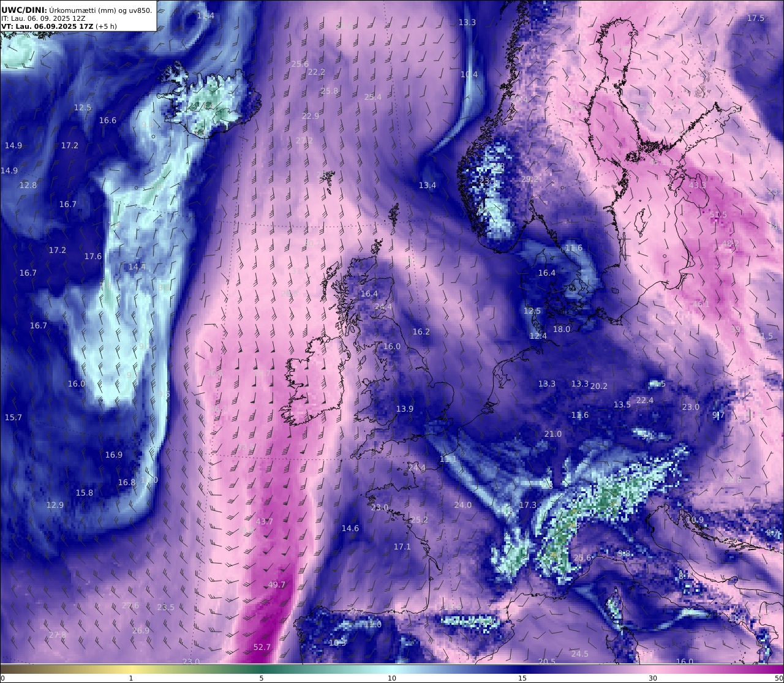
Task: Click the 25.8 map value
Action: pyautogui.click(x=330, y=91)
